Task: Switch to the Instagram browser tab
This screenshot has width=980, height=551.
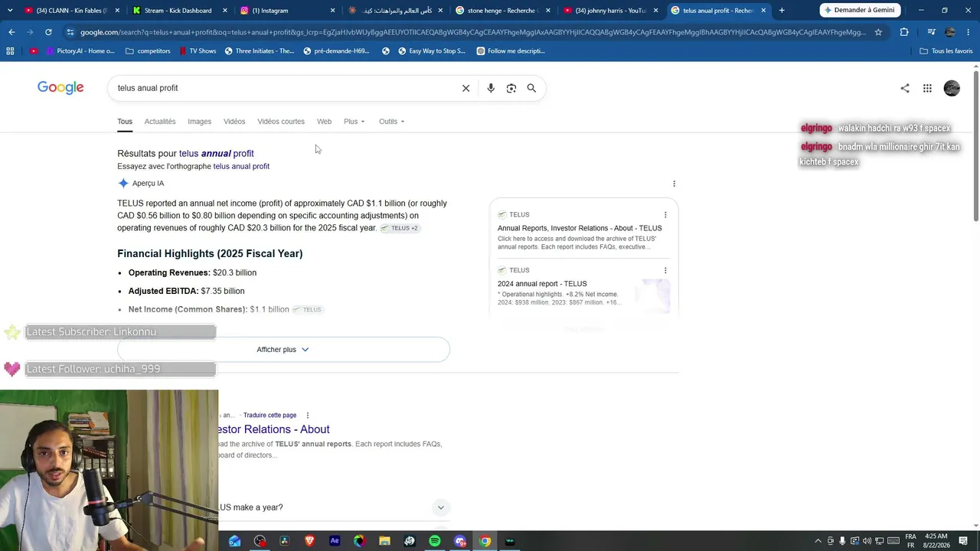Action: [x=287, y=11]
